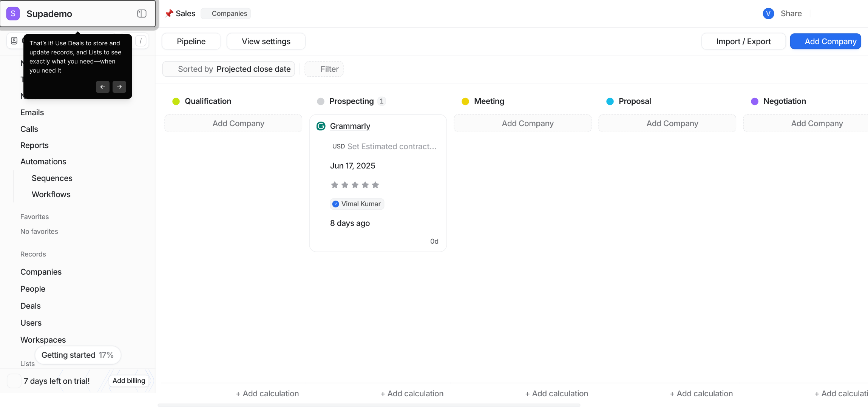Viewport: 868px width, 408px height.
Task: Click the user avatar V icon
Action: (768, 14)
